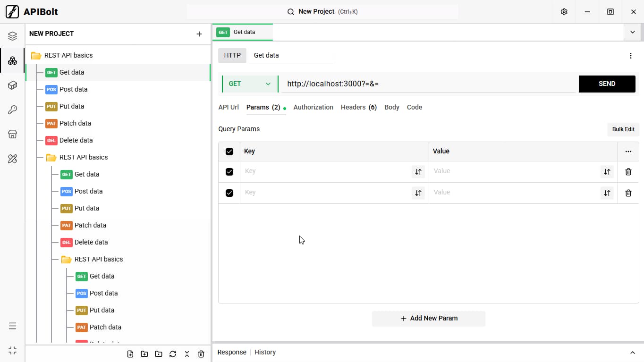This screenshot has height=362, width=644.
Task: Click the refresh icon below project tree
Action: pyautogui.click(x=173, y=354)
